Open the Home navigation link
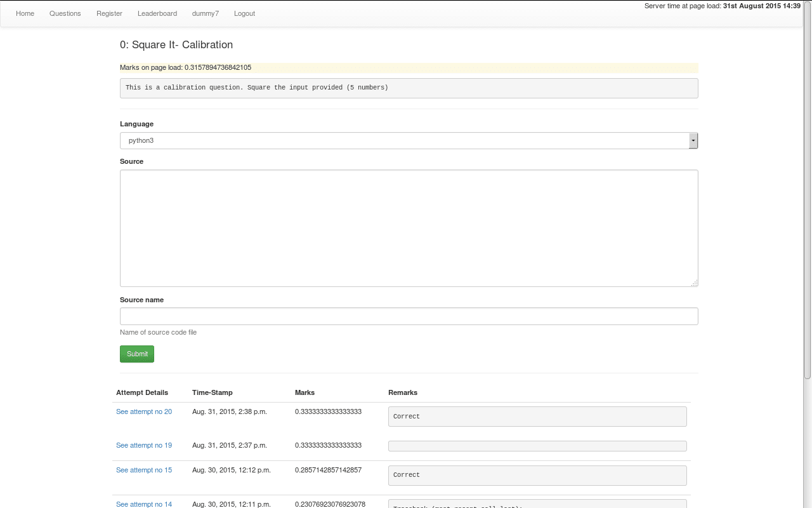 coord(25,13)
